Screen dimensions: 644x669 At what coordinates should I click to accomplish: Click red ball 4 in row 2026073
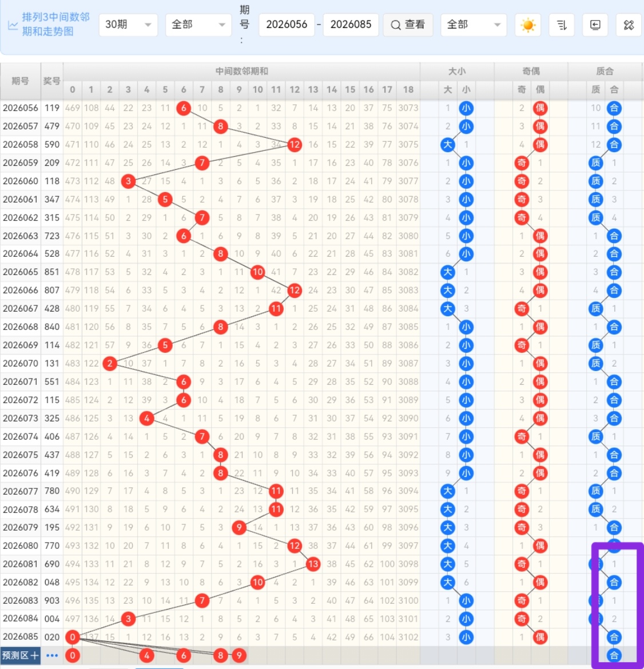147,418
